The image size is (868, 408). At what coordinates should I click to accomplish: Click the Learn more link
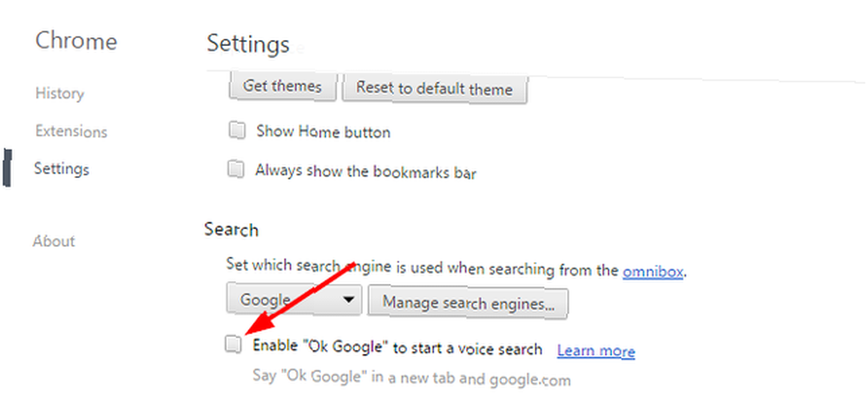point(596,351)
